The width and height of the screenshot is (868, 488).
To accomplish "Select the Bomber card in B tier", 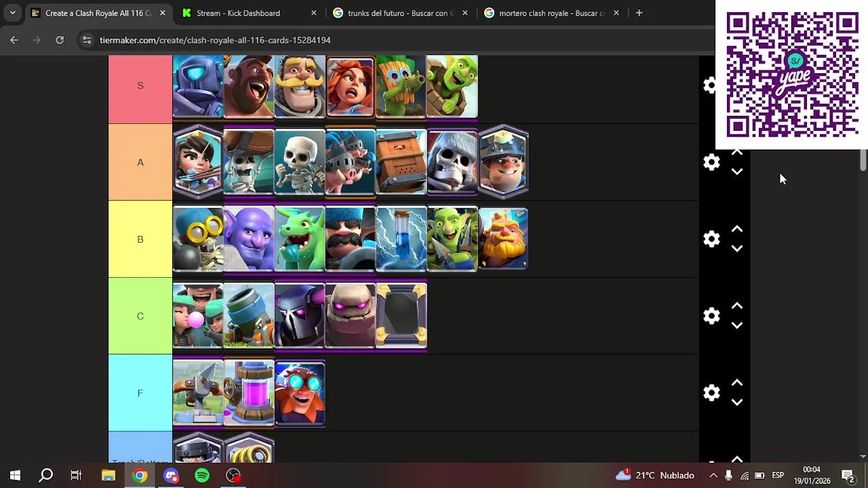I will coord(198,239).
